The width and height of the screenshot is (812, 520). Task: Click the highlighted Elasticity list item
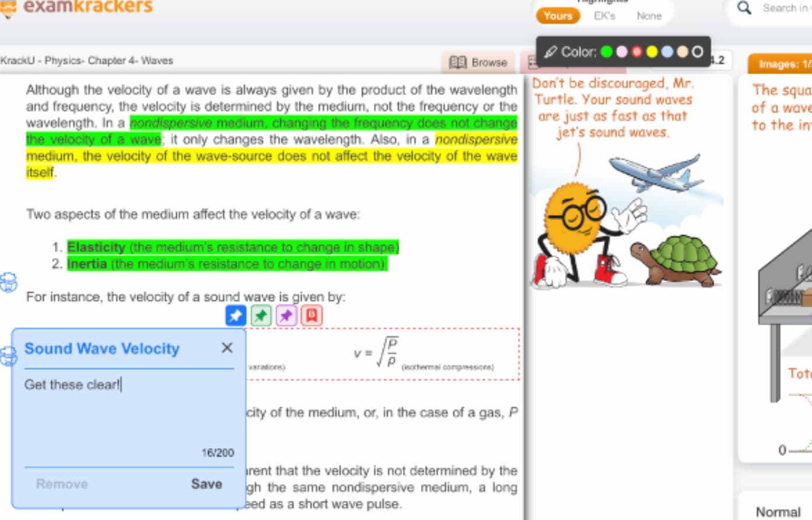(x=233, y=247)
